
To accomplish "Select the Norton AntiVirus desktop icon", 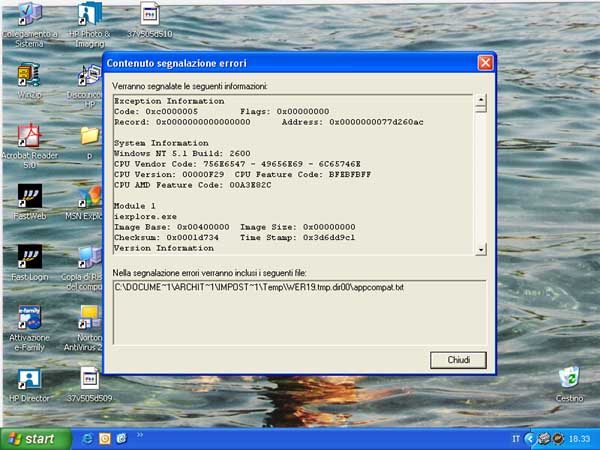I will coord(84,328).
